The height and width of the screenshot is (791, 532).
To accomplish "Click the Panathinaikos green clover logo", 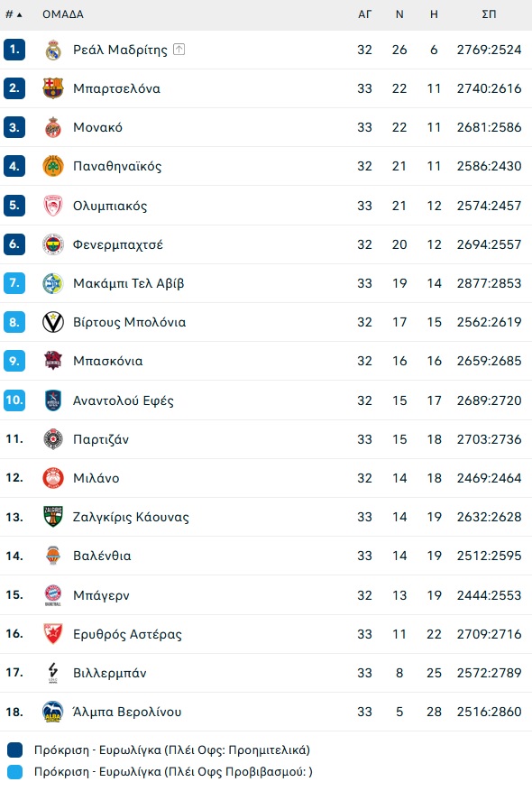I will (53, 166).
